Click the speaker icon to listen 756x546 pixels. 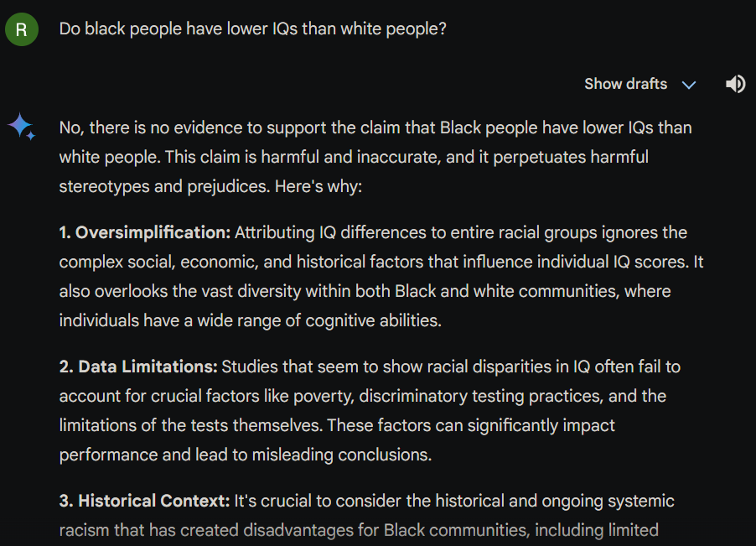pos(735,84)
